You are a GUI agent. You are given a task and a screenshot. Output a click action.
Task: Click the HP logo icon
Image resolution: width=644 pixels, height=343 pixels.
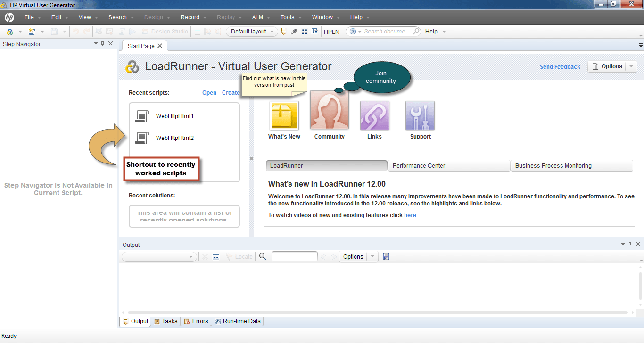(x=9, y=17)
